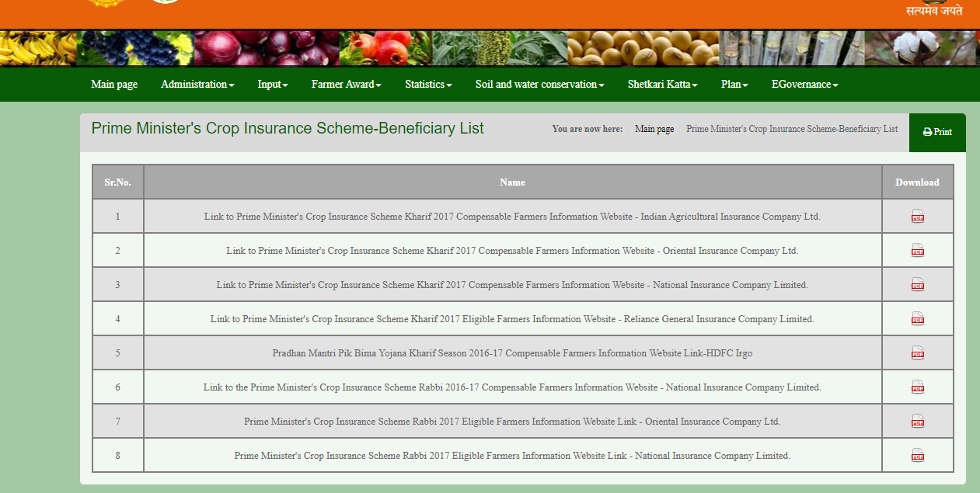The image size is (980, 493).
Task: Download PDF for row 8 National Rabbi 2017
Action: [x=917, y=456]
